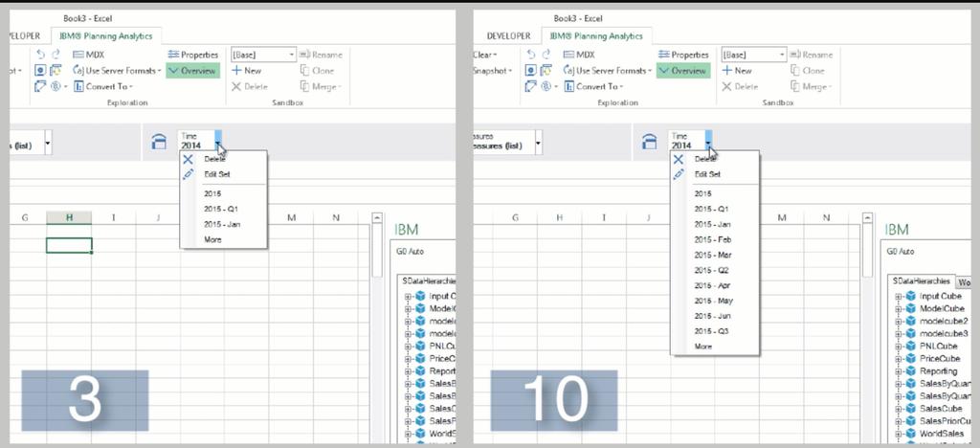
Task: Click the Clone sandbox icon in right window
Action: coord(794,71)
